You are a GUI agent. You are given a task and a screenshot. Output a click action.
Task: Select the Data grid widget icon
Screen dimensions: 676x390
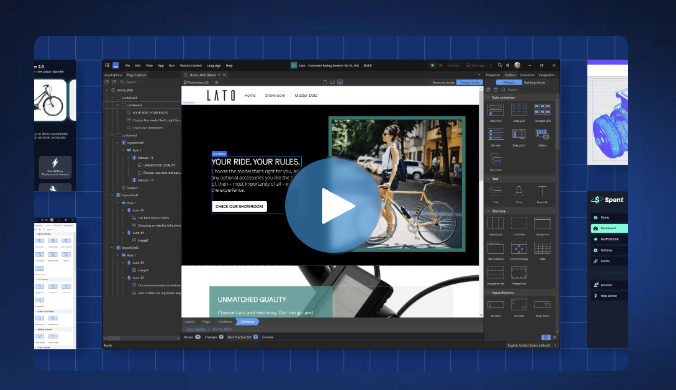point(519,110)
